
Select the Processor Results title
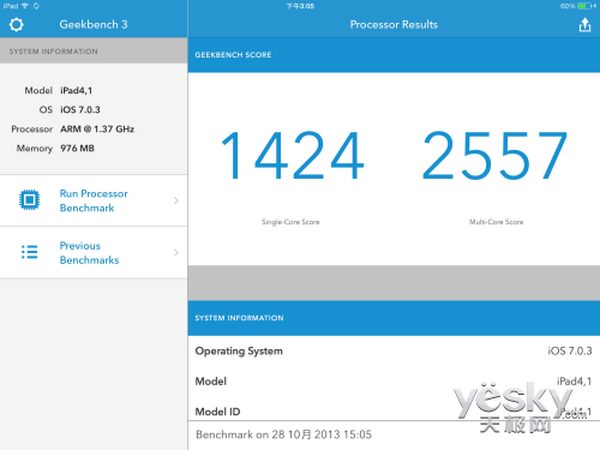[394, 25]
